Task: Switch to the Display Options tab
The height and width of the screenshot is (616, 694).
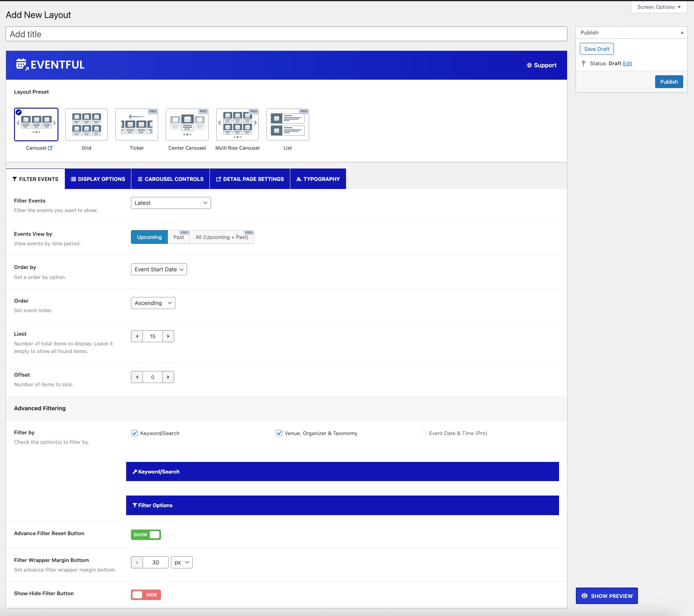Action: coord(98,179)
